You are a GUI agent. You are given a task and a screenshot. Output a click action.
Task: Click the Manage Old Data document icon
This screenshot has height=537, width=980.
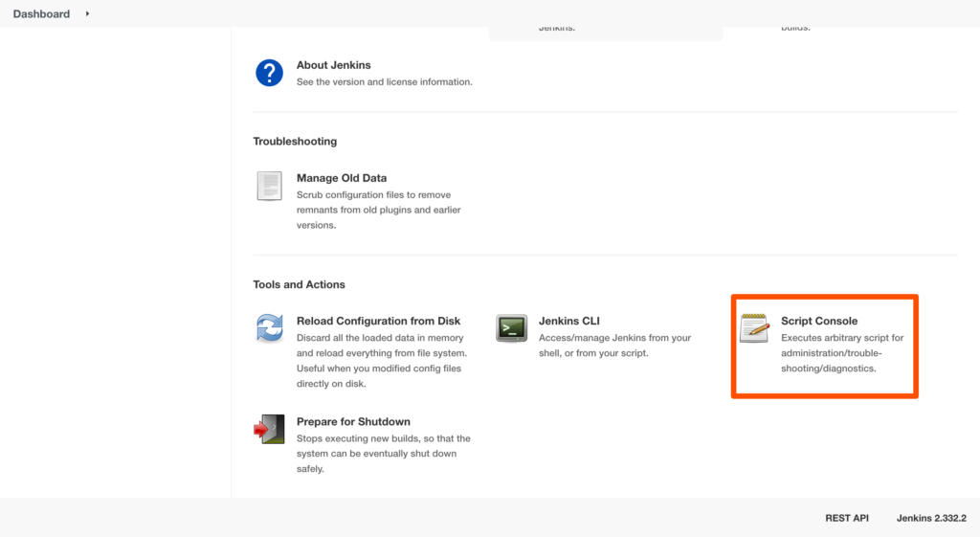(269, 187)
